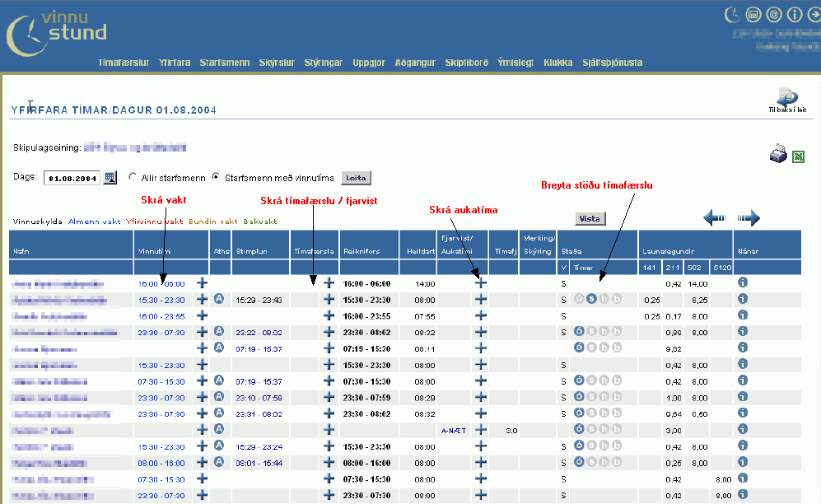Toggle status ó in the 23:22 - 08:02 row

(579, 331)
